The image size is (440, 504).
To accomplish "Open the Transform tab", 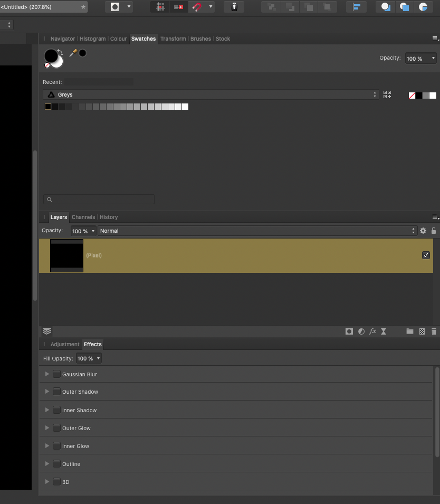I will click(x=173, y=39).
